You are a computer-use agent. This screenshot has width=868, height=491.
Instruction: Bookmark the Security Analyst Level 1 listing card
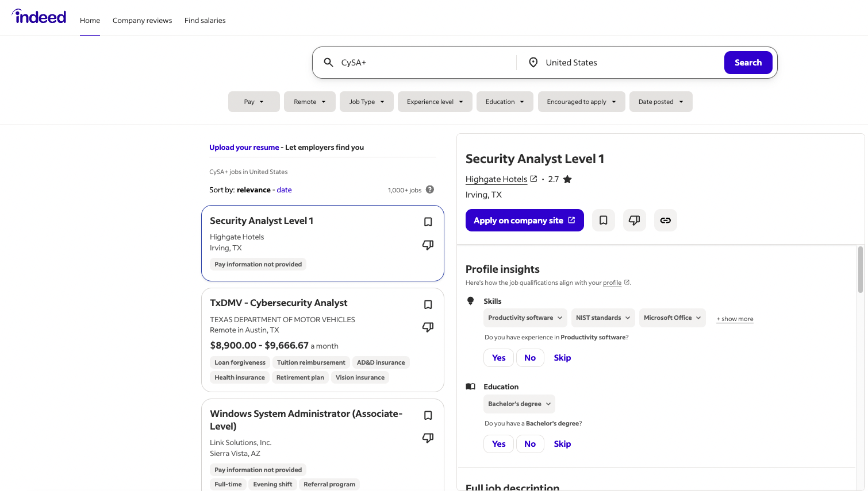pyautogui.click(x=428, y=222)
